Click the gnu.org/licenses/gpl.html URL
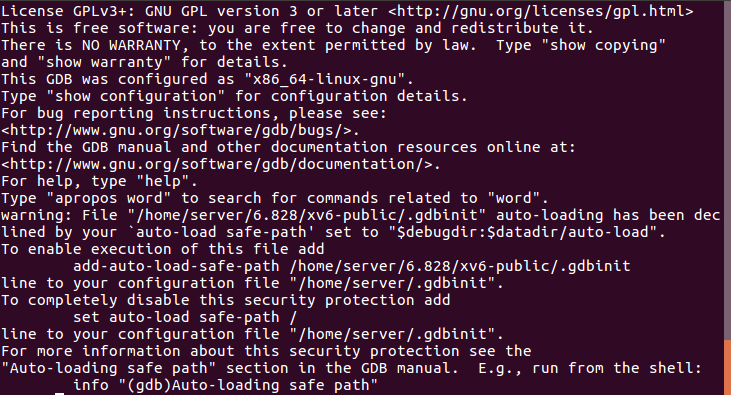Screen dimensions: 731x395 (541, 11)
